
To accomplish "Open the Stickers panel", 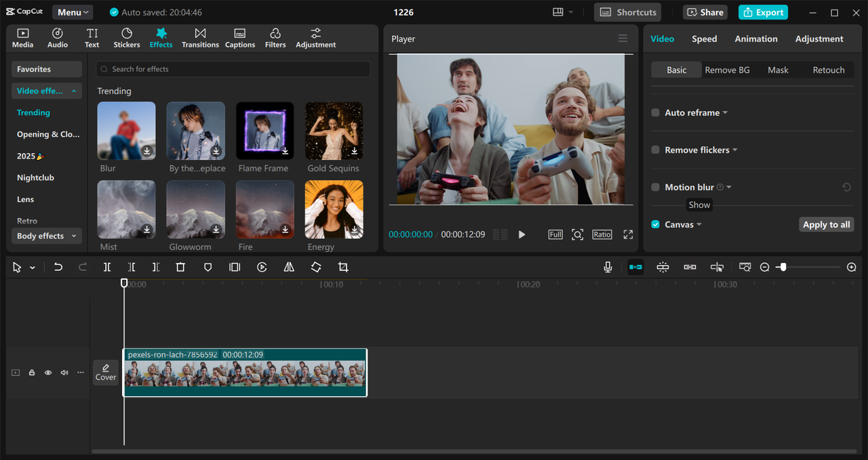I will (x=127, y=38).
